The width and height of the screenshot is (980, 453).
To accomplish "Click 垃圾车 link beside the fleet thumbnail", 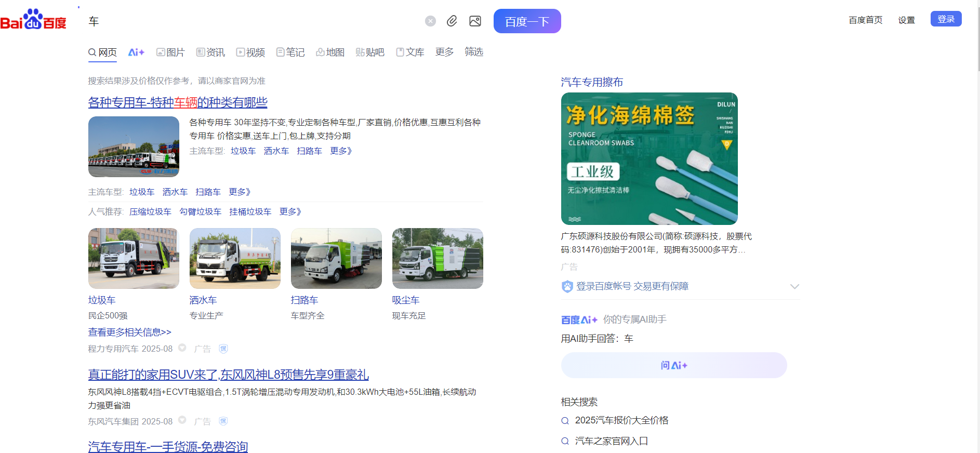I will [243, 151].
